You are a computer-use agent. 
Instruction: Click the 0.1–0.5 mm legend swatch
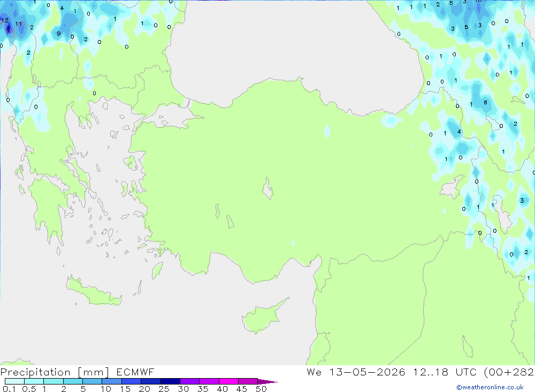pyautogui.click(x=14, y=381)
